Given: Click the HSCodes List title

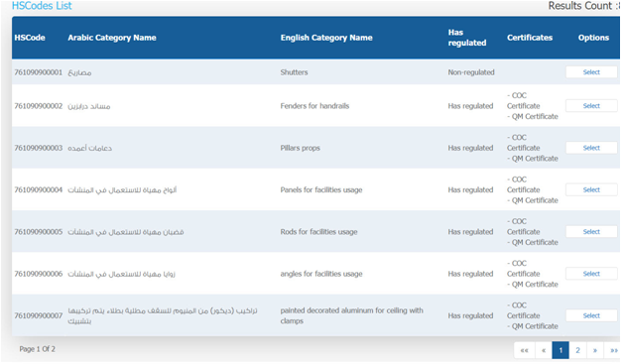Looking at the screenshot, I should [42, 6].
